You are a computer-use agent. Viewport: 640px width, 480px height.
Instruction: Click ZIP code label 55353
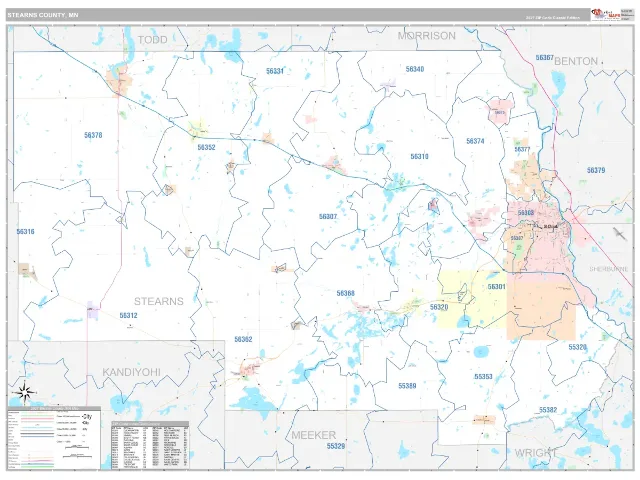click(x=483, y=377)
